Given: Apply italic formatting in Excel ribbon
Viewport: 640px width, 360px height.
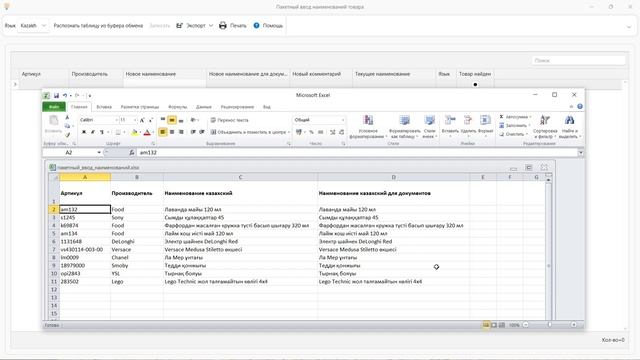Looking at the screenshot, I should pos(93,132).
